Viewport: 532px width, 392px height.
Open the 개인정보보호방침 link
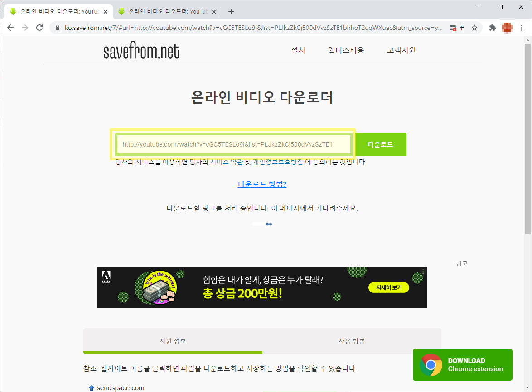[x=278, y=162]
